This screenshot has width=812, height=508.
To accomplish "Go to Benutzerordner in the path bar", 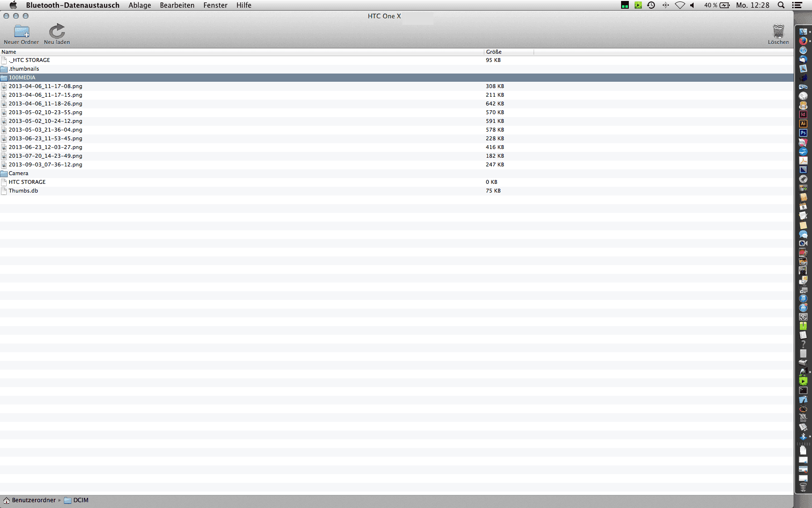I will click(x=29, y=500).
